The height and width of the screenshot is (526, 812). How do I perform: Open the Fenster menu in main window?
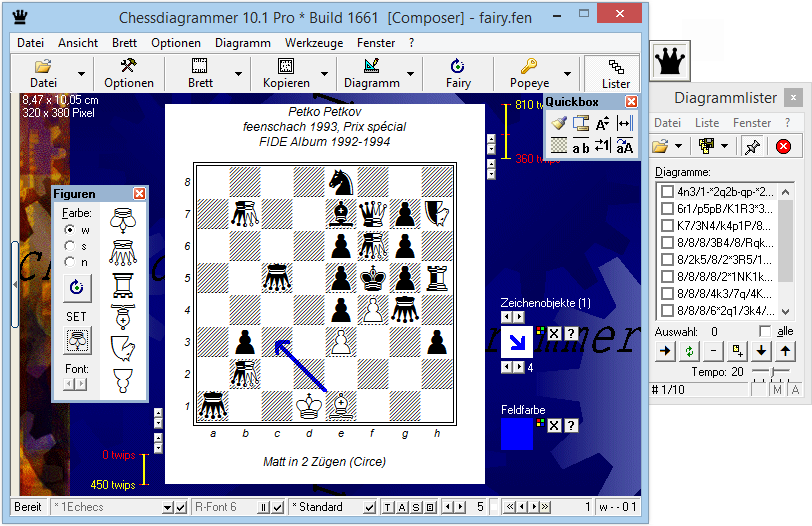click(x=376, y=43)
